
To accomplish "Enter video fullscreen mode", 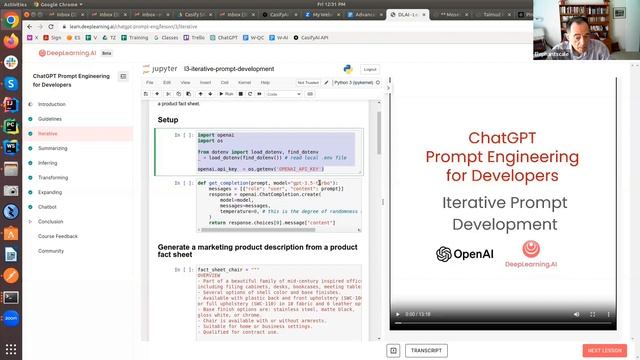I will [x=593, y=314].
